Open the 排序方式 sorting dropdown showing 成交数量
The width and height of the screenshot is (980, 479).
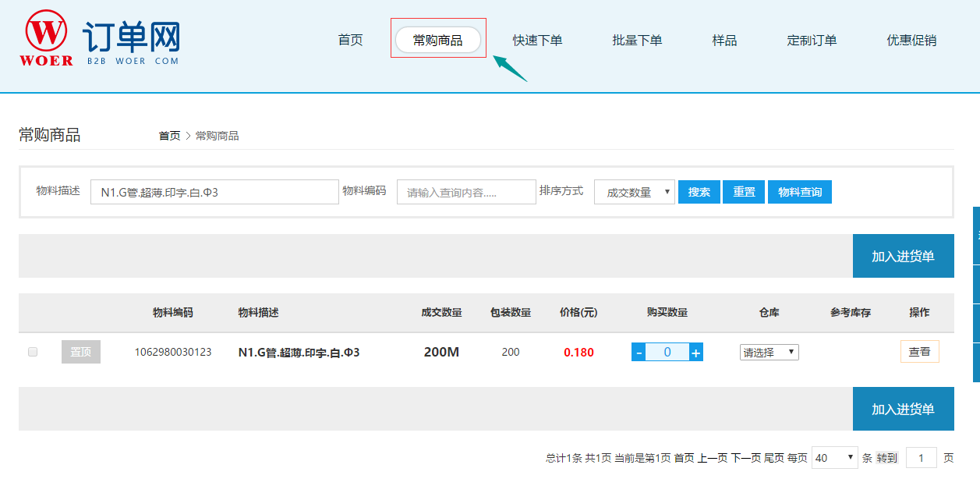click(633, 191)
